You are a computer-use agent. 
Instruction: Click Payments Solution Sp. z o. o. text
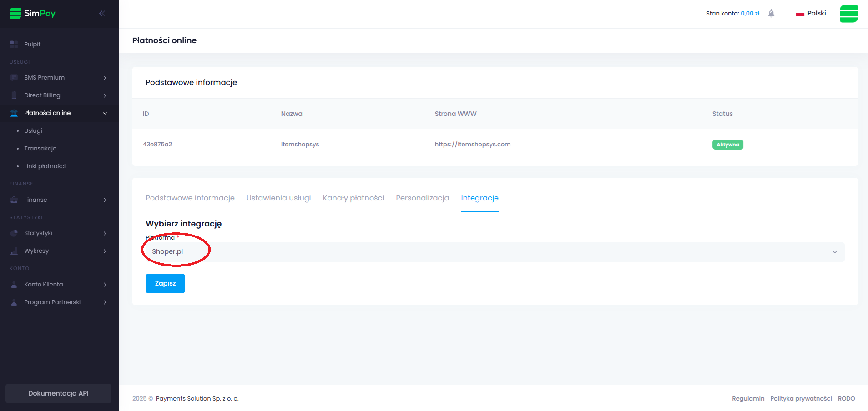[197, 398]
